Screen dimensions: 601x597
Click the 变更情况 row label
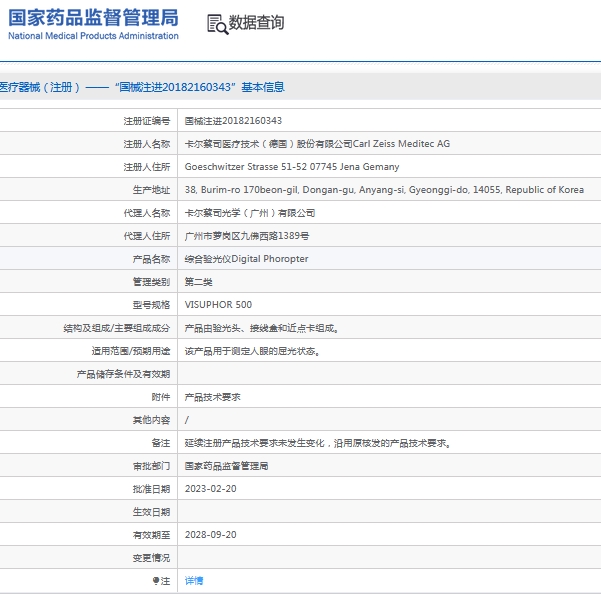[x=151, y=558]
